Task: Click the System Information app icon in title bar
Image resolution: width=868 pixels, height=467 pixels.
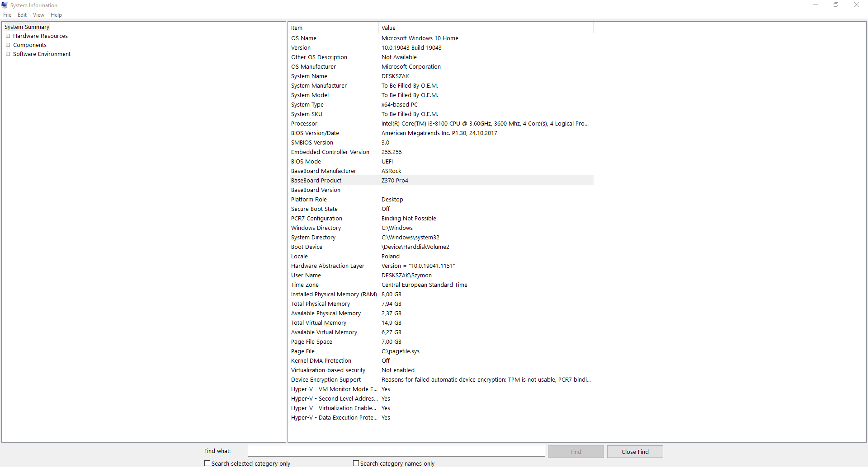Action: pos(5,5)
